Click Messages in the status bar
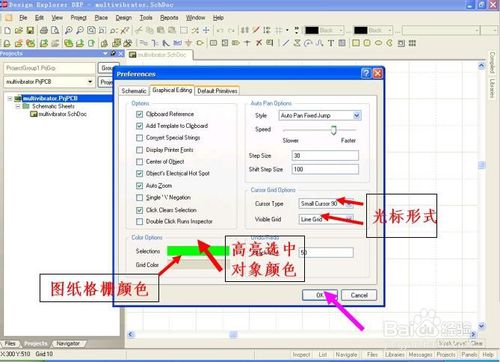The image size is (500, 362). [x=421, y=355]
